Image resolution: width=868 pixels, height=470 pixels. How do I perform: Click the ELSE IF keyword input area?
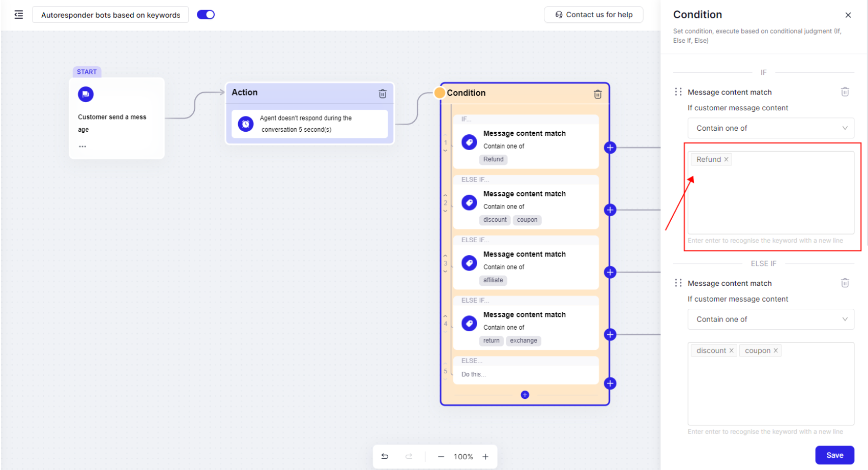[771, 384]
